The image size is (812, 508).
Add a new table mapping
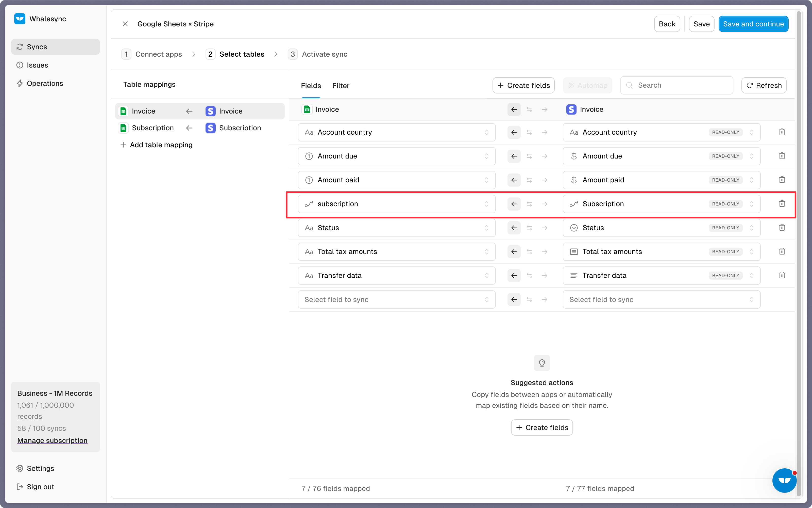[156, 145]
